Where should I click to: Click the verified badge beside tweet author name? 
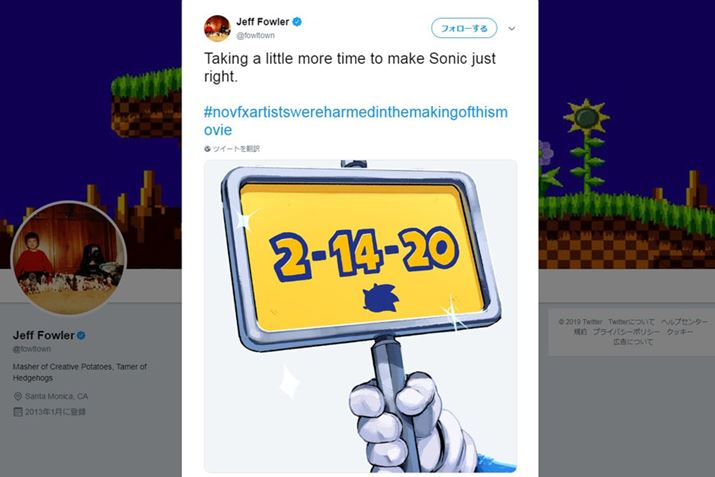[x=297, y=21]
